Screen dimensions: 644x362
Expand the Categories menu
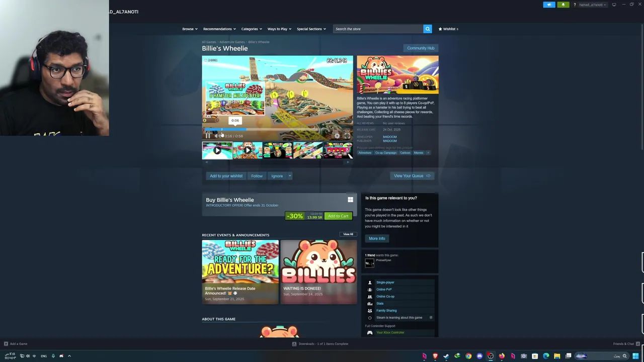pos(252,29)
